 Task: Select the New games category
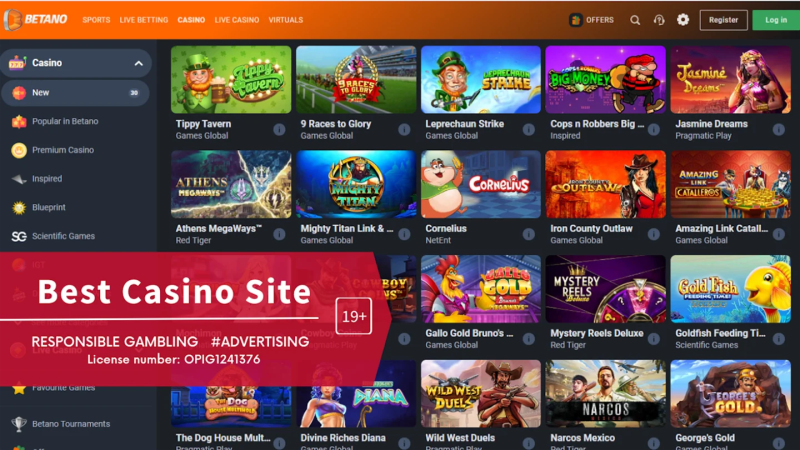pos(76,93)
